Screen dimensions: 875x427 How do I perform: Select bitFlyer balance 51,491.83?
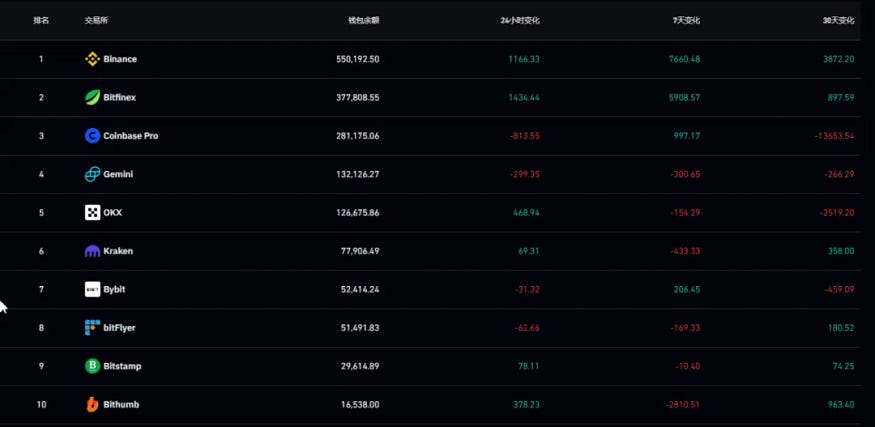(x=360, y=328)
